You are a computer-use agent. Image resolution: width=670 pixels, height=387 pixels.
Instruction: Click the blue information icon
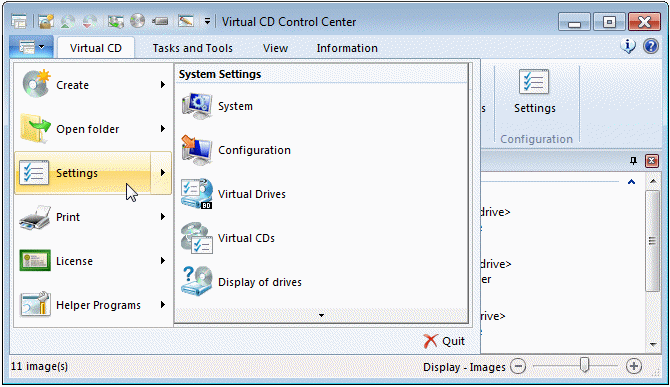click(628, 46)
